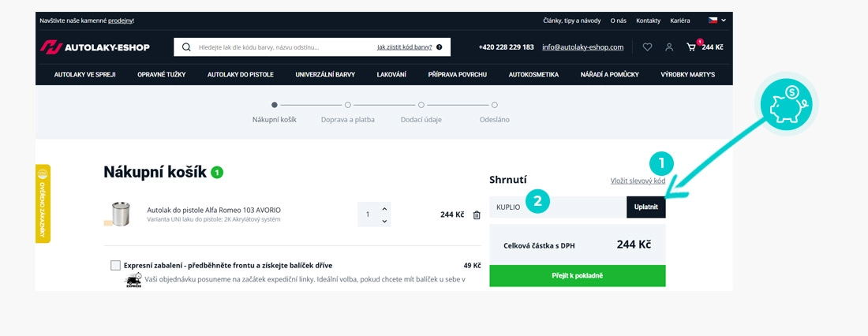Open the Kontakty link
This screenshot has width=868, height=336.
pyautogui.click(x=648, y=21)
